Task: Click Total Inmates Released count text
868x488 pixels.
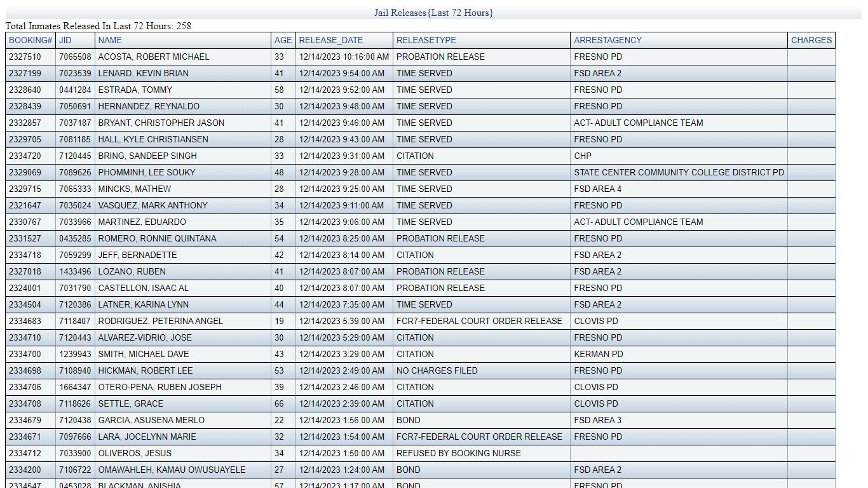Action: click(x=98, y=26)
